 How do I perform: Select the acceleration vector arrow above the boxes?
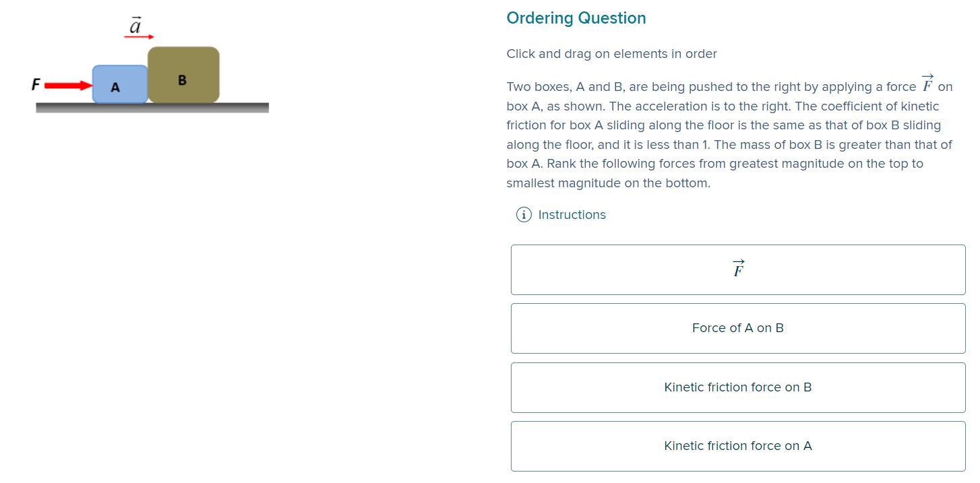pos(138,37)
